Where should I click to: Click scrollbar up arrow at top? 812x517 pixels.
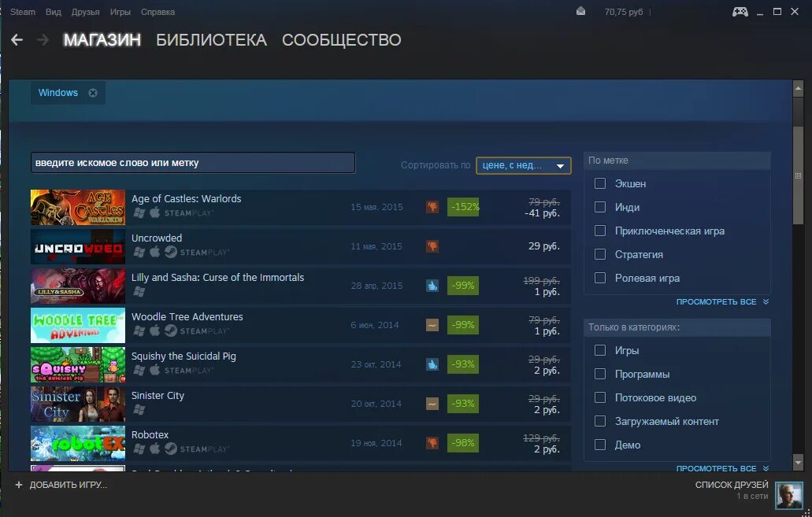tap(798, 88)
